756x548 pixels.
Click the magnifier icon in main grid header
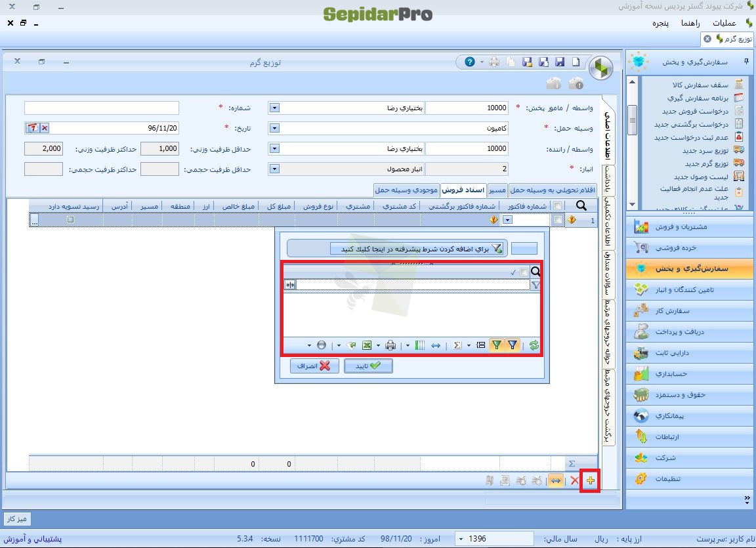click(581, 206)
